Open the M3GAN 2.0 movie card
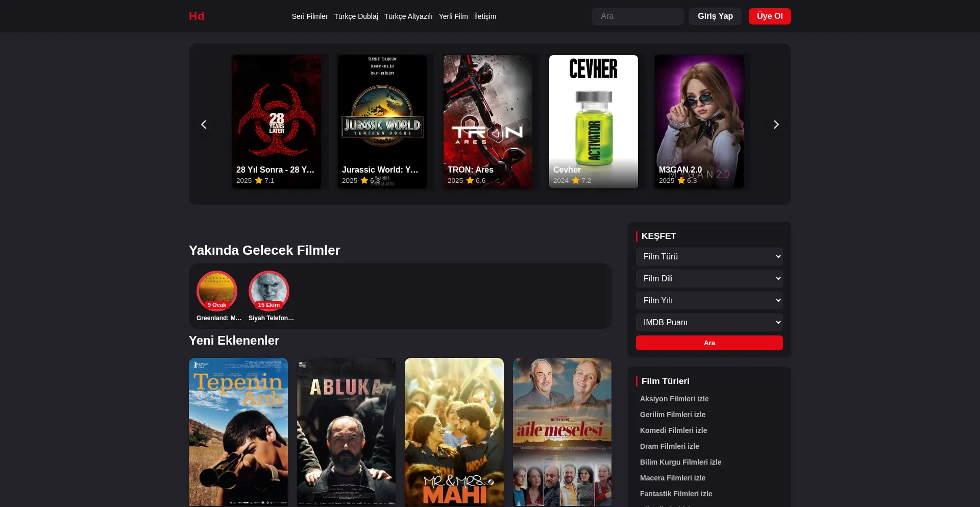Screen dimensions: 980x507 click(x=699, y=122)
